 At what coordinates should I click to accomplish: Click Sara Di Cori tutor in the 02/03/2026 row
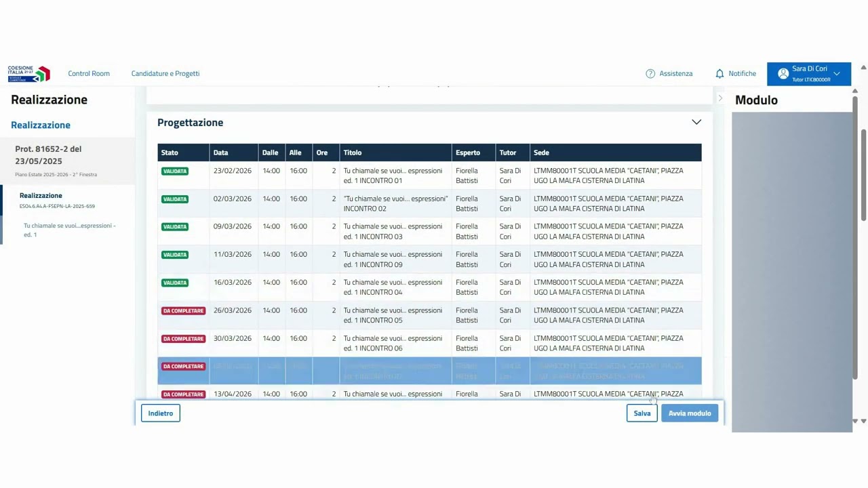tap(511, 203)
